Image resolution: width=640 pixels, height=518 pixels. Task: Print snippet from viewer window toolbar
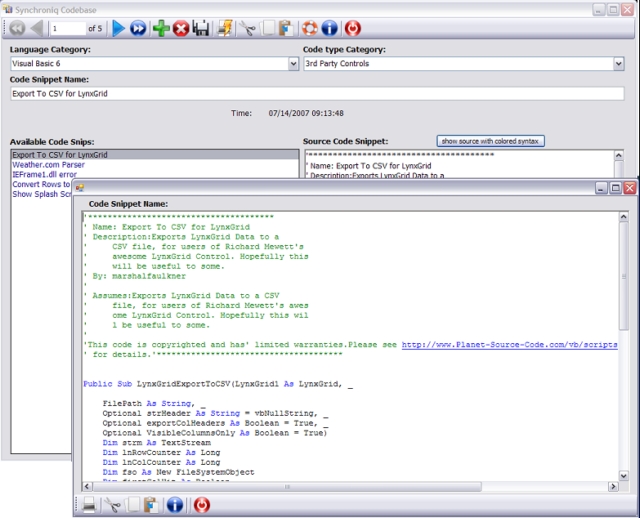click(x=89, y=505)
